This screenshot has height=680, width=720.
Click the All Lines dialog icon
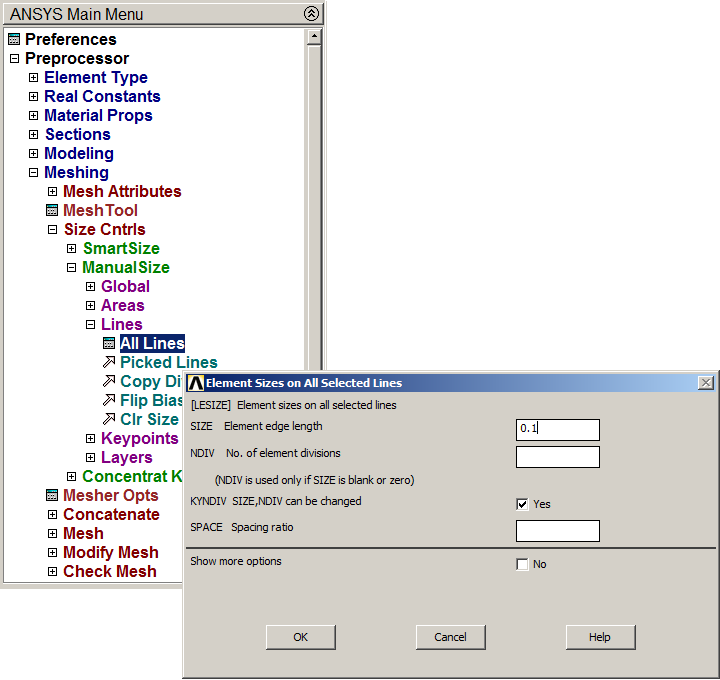pos(109,344)
